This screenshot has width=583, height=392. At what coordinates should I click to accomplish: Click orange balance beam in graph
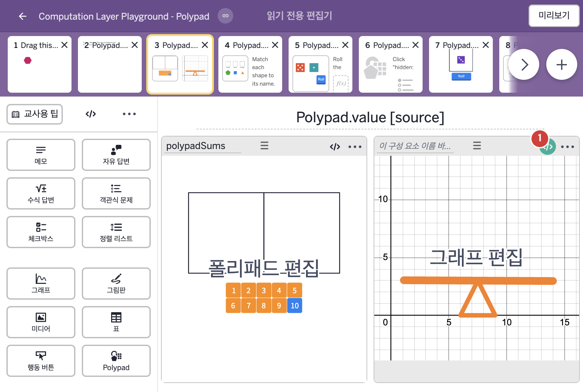[x=478, y=281]
